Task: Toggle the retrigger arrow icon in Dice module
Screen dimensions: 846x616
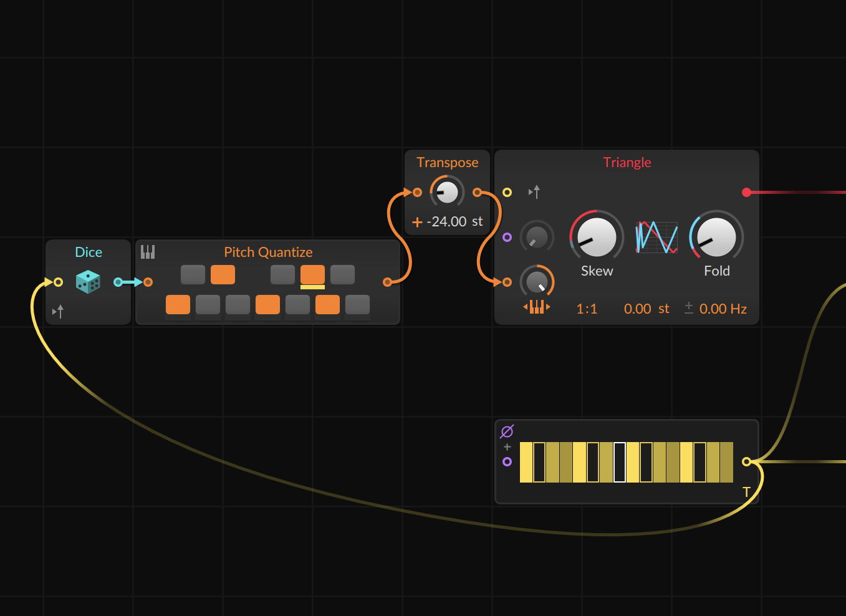Action: pyautogui.click(x=58, y=311)
